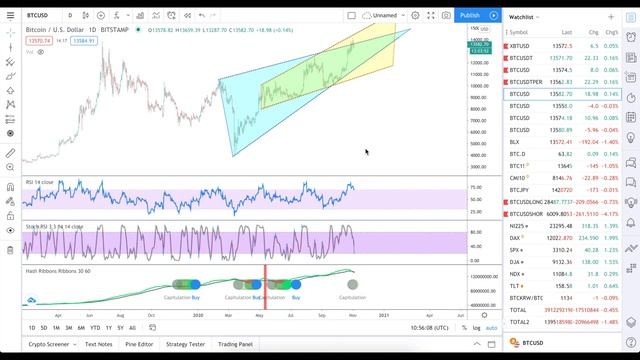The height and width of the screenshot is (360, 640).
Task: Open the Strategy Tester tab
Action: click(185, 344)
